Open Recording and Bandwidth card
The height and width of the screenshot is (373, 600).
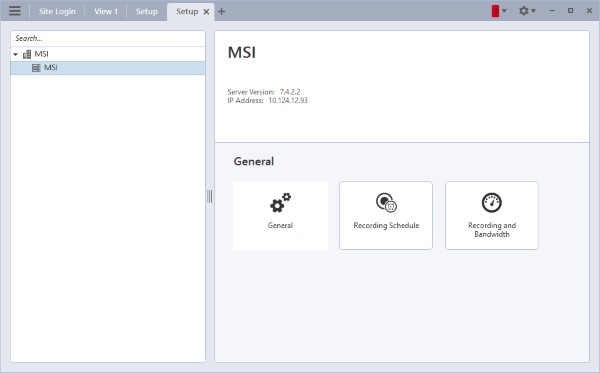tap(492, 216)
